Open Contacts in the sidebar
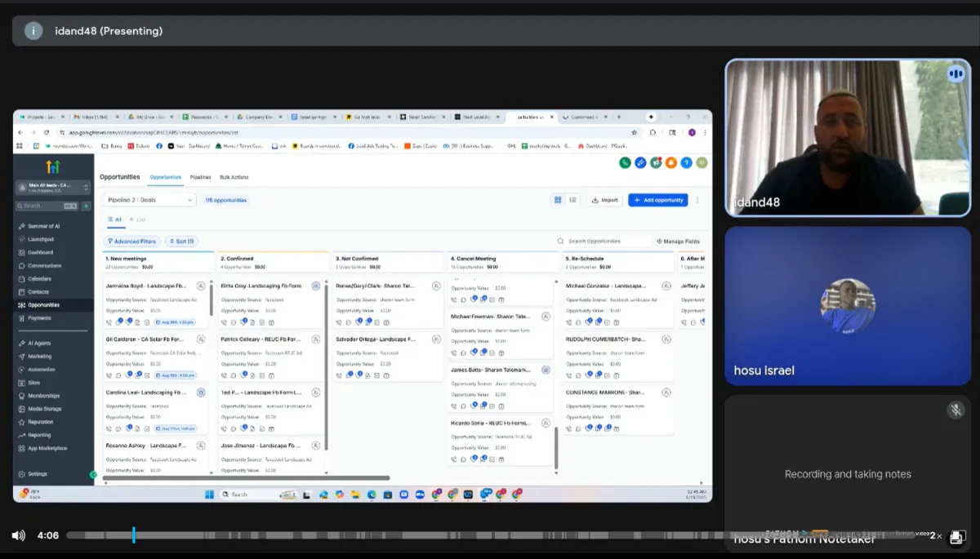Viewport: 980px width, 559px height. (x=38, y=291)
